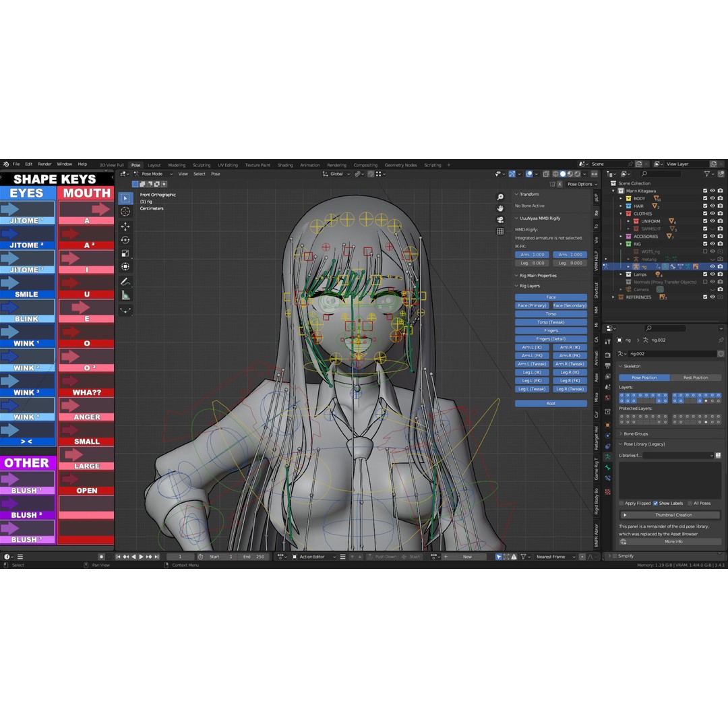728x728 pixels.
Task: Hide the BODY collection with eye icon
Action: (712, 198)
